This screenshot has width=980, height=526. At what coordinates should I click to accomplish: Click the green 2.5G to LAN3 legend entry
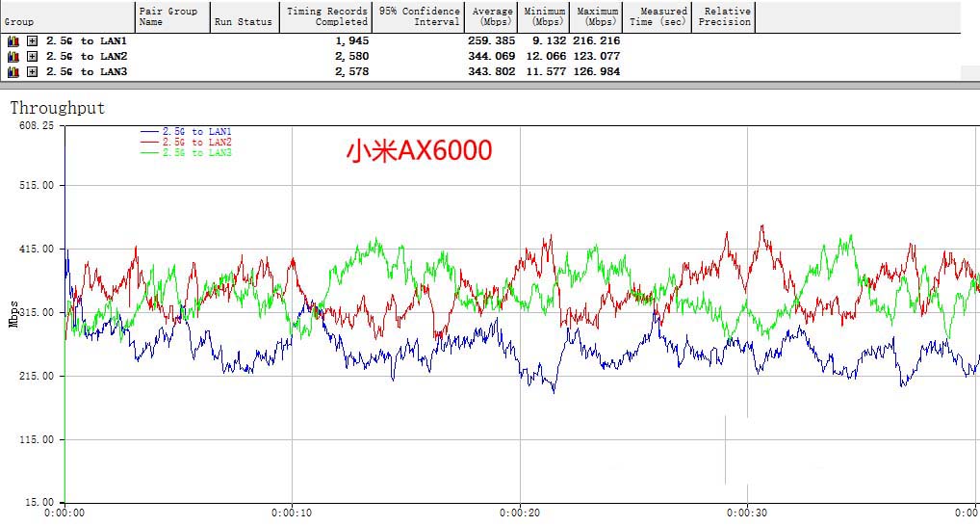[186, 152]
